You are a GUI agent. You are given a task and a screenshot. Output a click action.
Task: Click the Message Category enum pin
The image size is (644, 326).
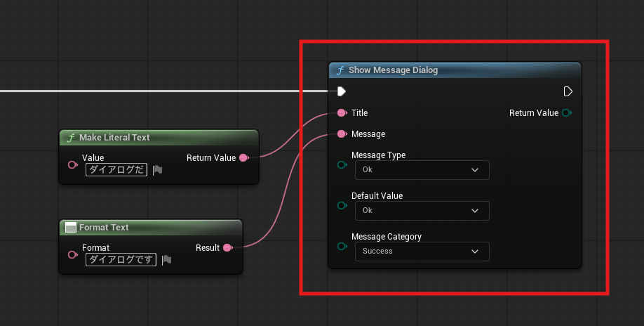(342, 247)
